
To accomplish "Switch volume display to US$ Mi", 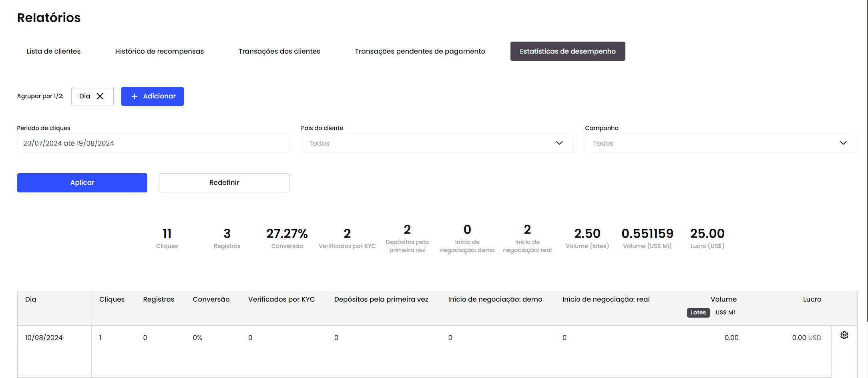I will [725, 312].
